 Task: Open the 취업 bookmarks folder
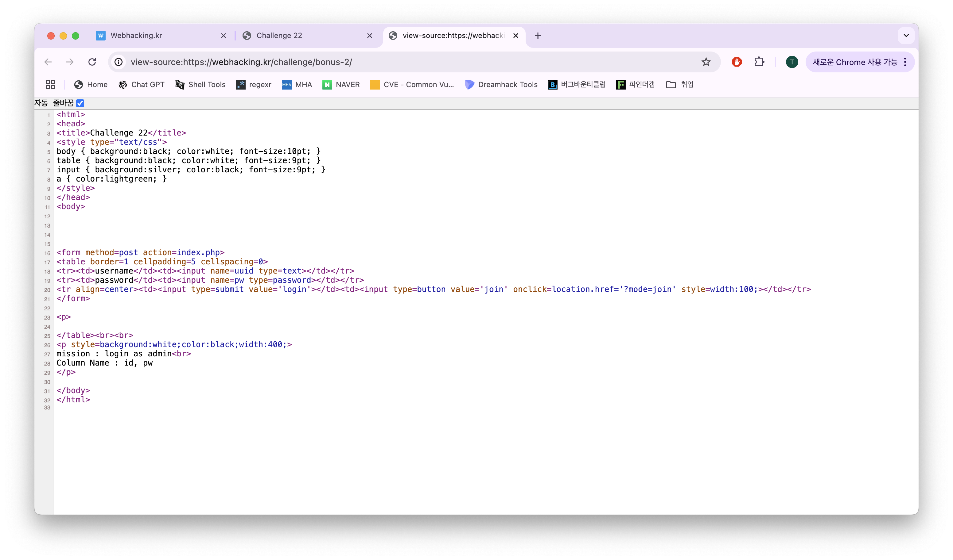point(680,85)
